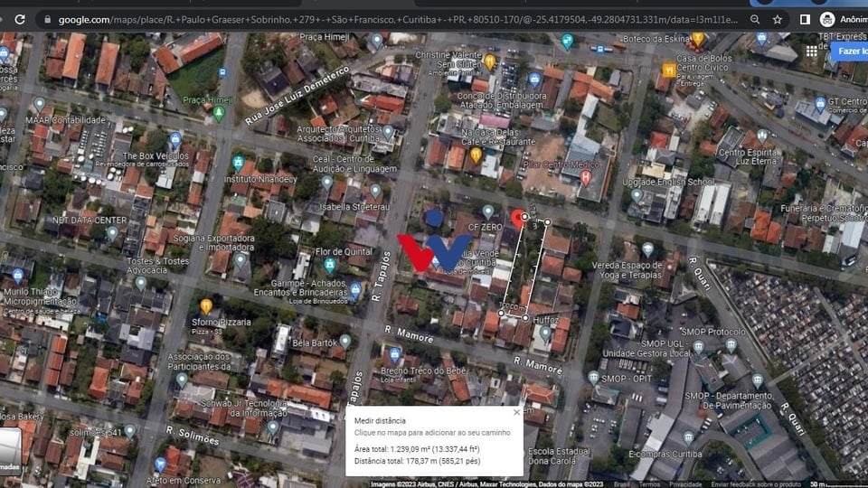
Task: Click the Termos footer link
Action: (649, 484)
